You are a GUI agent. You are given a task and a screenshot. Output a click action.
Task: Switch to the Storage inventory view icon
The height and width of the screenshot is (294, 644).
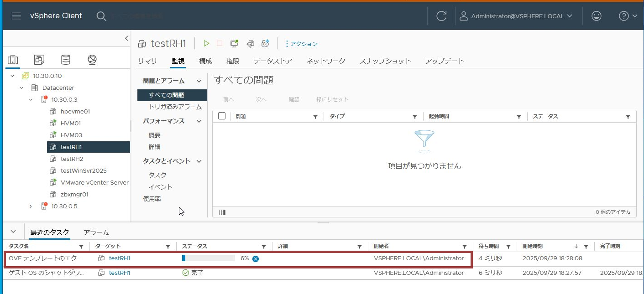(x=66, y=60)
